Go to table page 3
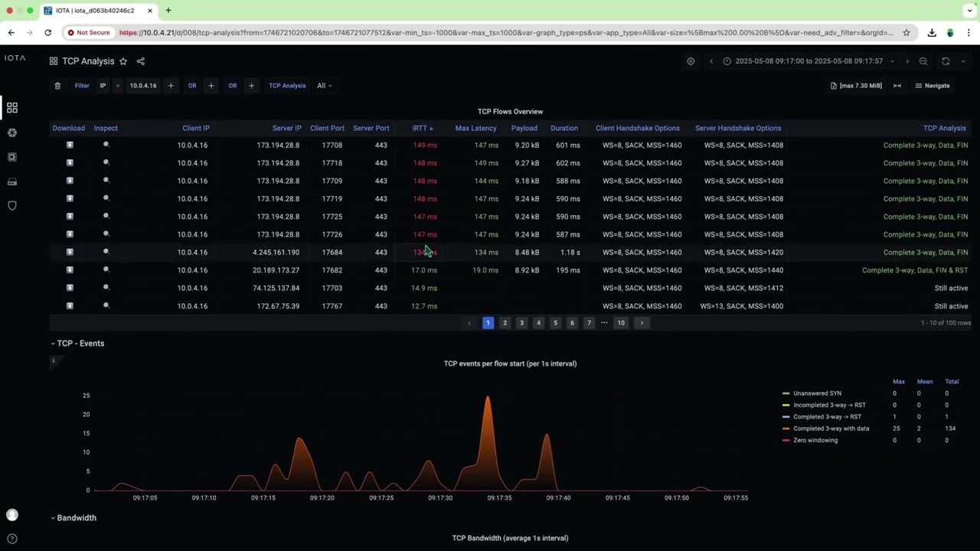The width and height of the screenshot is (980, 551). 521,323
